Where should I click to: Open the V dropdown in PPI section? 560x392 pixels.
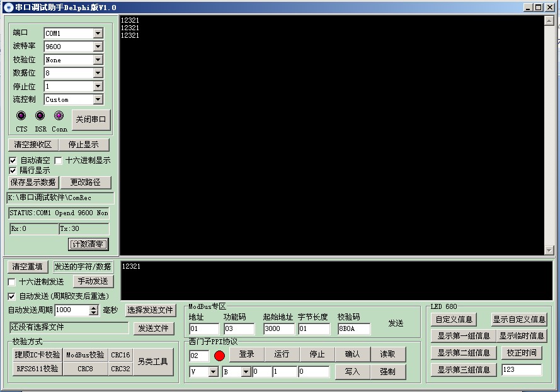[x=213, y=372]
